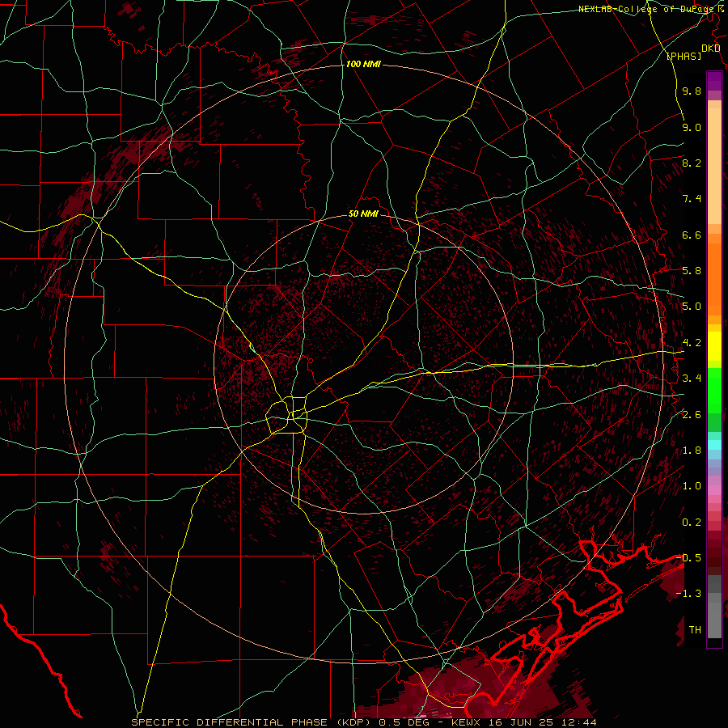Pick the pink band of the color bar
Screen dimensions: 728x728
714,490
